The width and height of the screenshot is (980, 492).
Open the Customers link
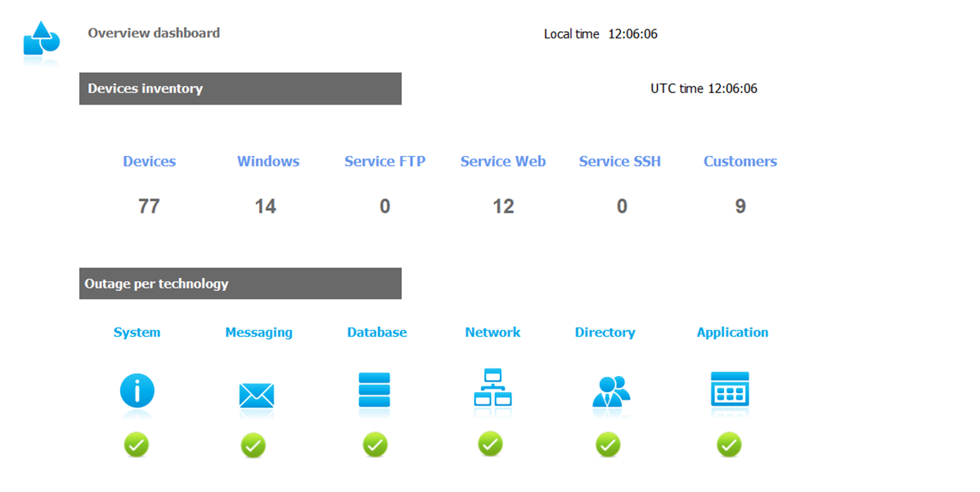tap(740, 162)
